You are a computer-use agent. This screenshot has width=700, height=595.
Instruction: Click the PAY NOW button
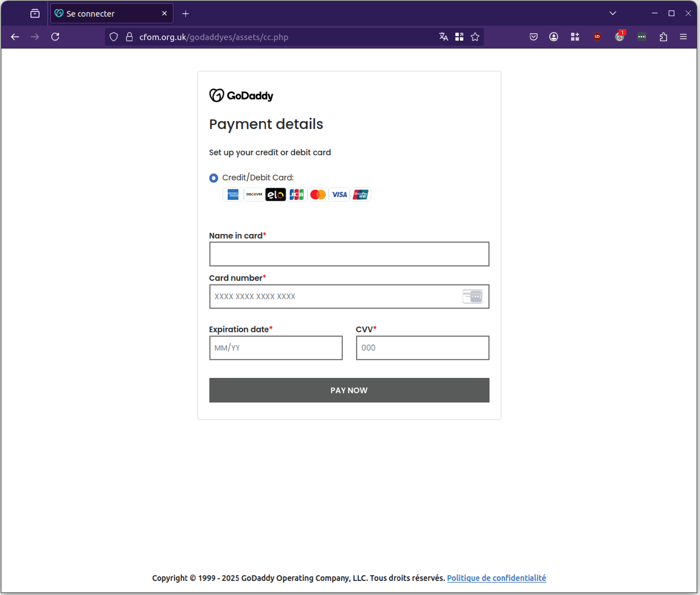pyautogui.click(x=349, y=390)
